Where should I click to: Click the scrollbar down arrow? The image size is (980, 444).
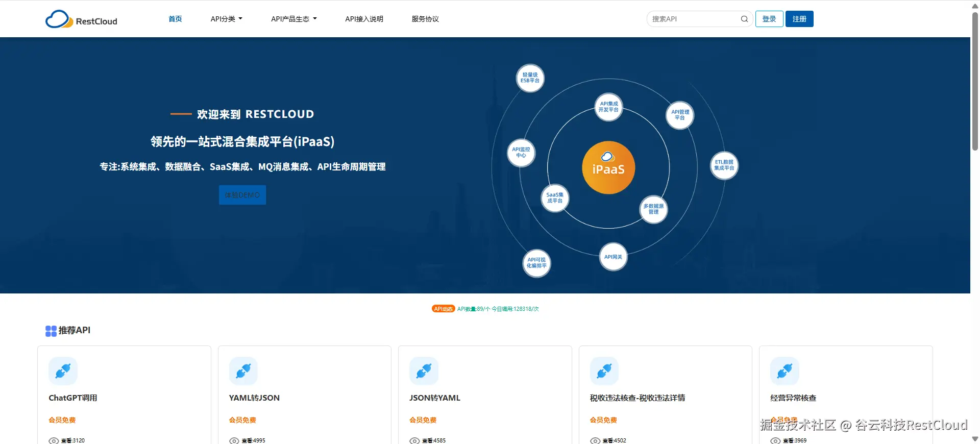pyautogui.click(x=975, y=439)
